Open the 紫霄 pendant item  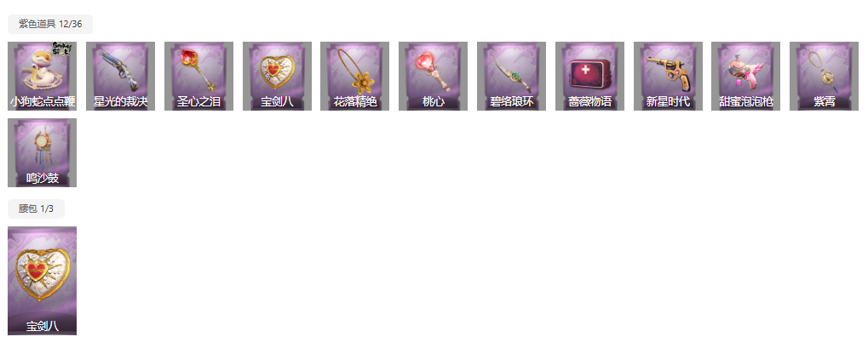825,76
